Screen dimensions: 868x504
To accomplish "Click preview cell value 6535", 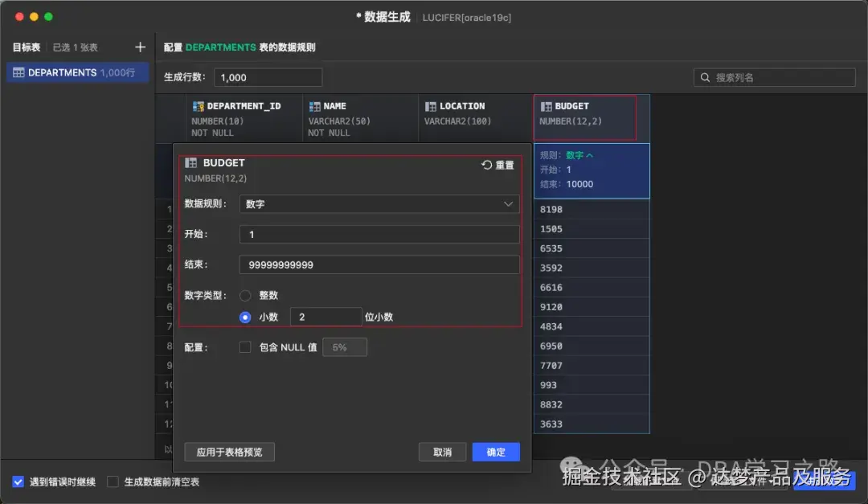I will click(x=592, y=248).
